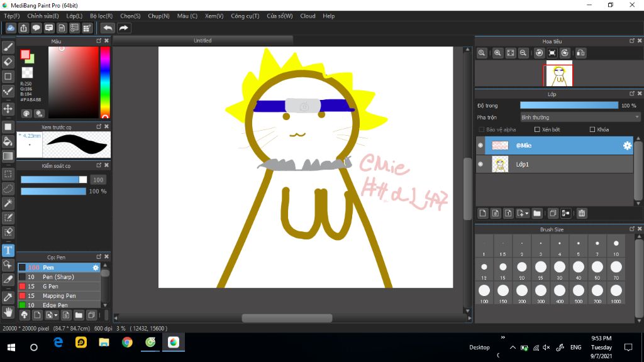The image size is (644, 362).
Task: Click the hue color strip
Action: coord(105,82)
